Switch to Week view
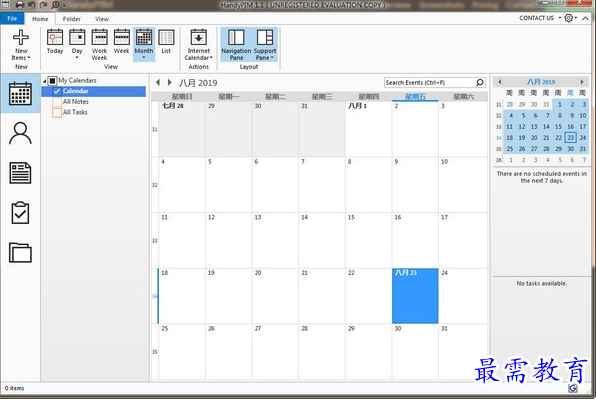The image size is (596, 402). pyautogui.click(x=122, y=41)
